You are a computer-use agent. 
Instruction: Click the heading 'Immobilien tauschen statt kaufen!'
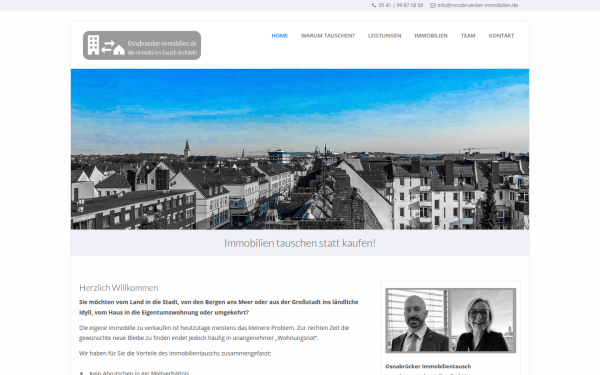click(x=300, y=243)
